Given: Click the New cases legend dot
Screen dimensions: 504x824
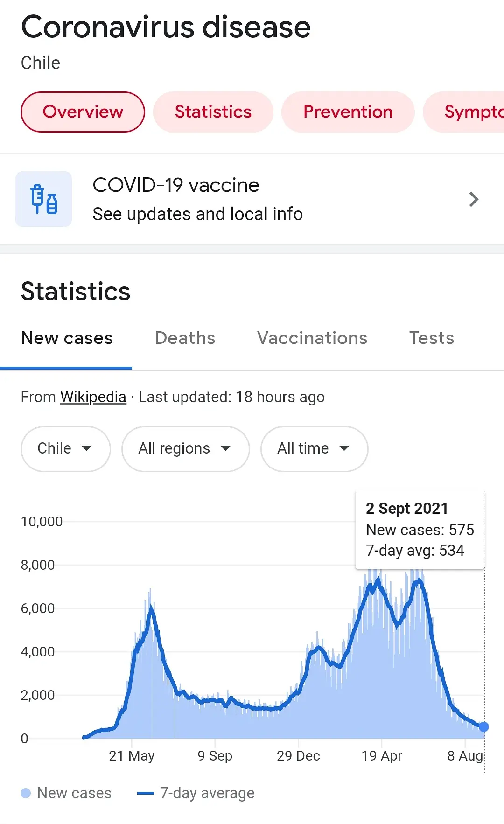Looking at the screenshot, I should click(26, 793).
